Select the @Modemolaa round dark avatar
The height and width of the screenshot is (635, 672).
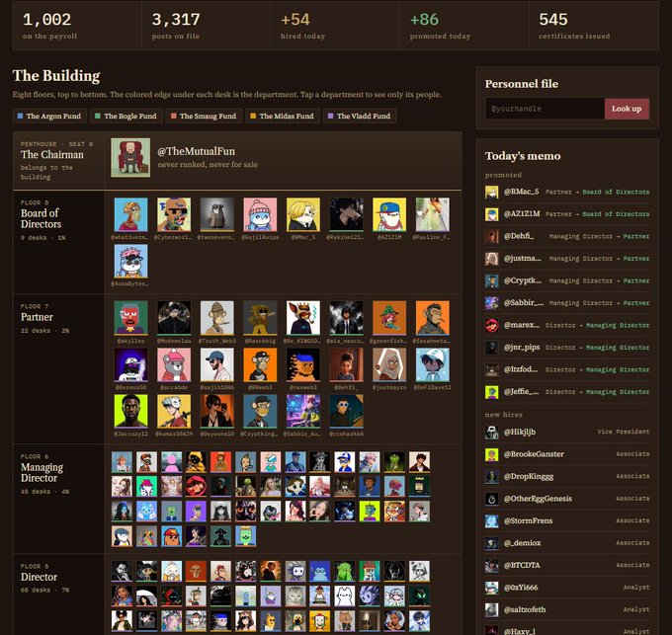[174, 318]
